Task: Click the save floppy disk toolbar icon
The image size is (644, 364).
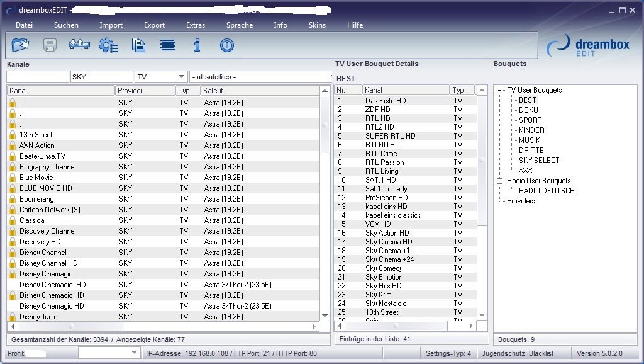Action: click(50, 45)
